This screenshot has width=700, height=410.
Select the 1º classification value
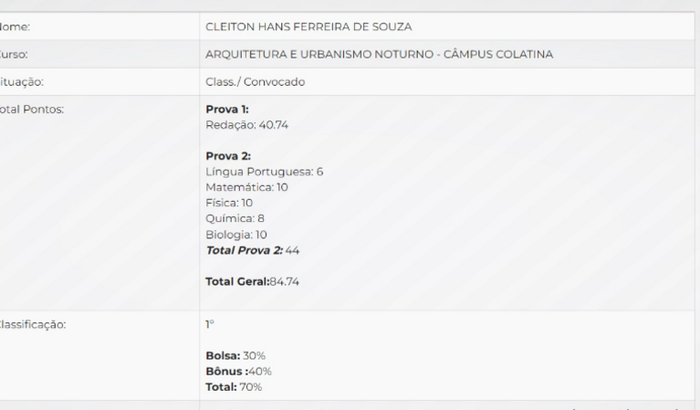click(210, 324)
